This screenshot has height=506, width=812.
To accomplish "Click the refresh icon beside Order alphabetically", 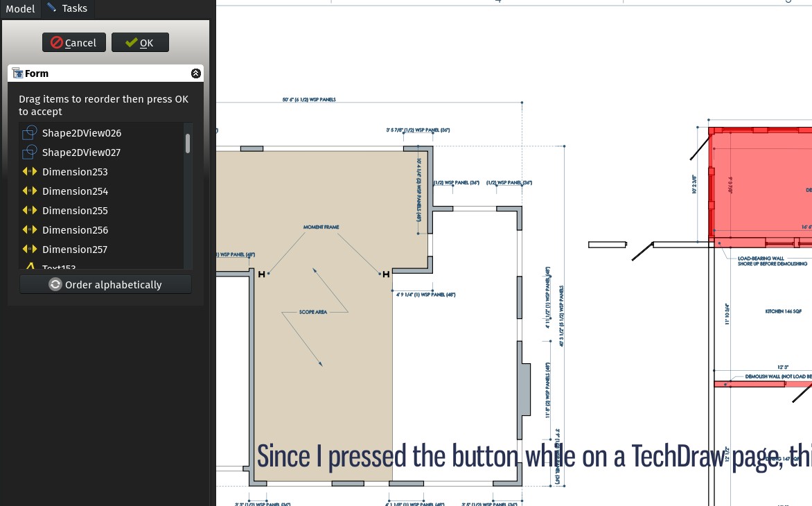I will pyautogui.click(x=55, y=284).
